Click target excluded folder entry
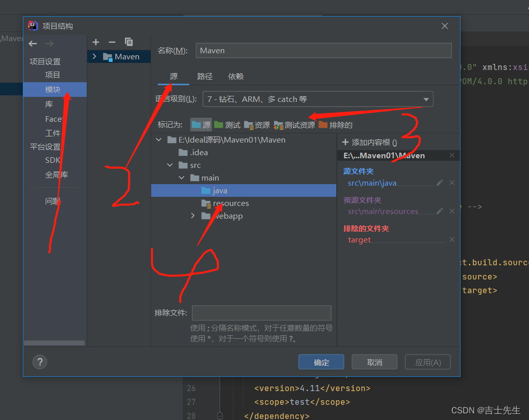 pos(359,240)
